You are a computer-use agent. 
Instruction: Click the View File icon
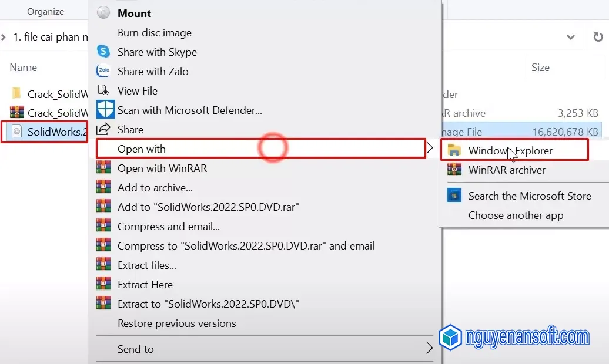click(103, 90)
